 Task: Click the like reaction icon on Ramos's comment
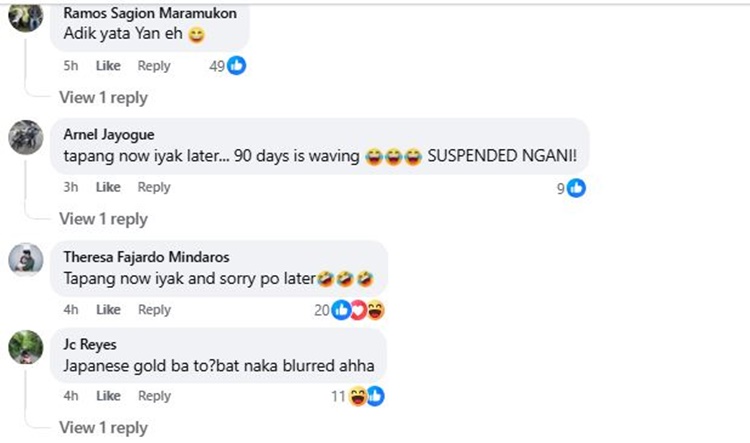(237, 66)
